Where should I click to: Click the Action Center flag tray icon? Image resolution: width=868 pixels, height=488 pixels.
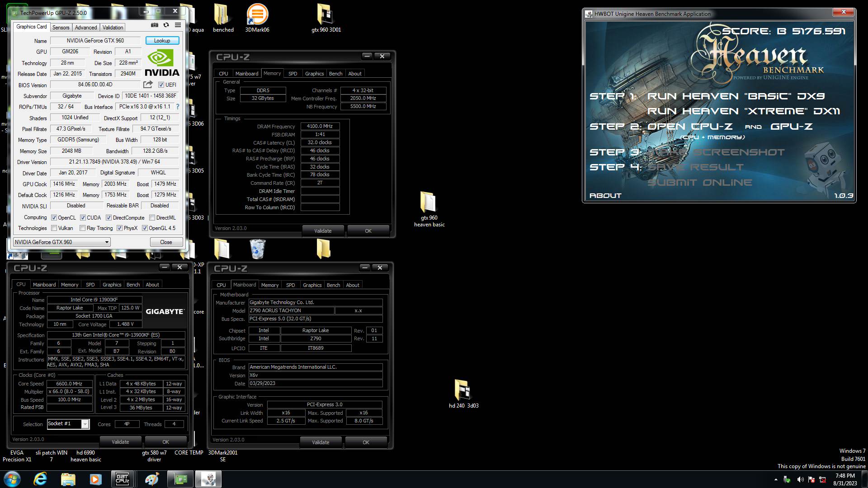811,479
